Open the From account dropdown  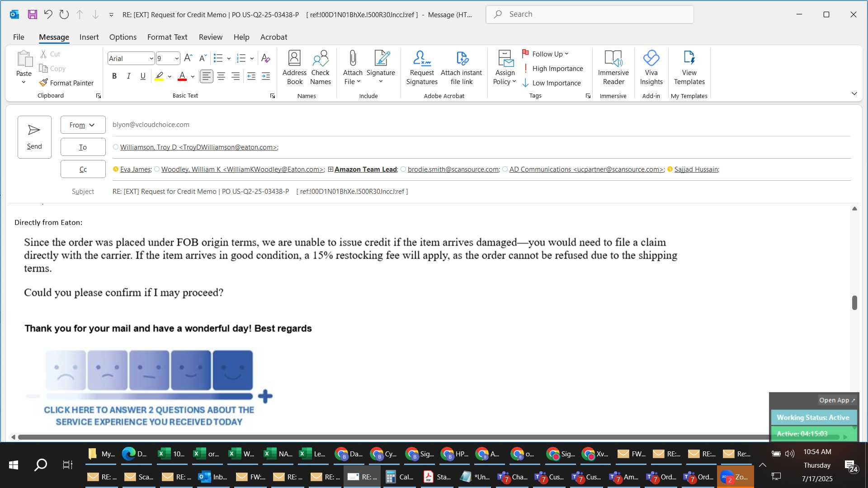(83, 125)
